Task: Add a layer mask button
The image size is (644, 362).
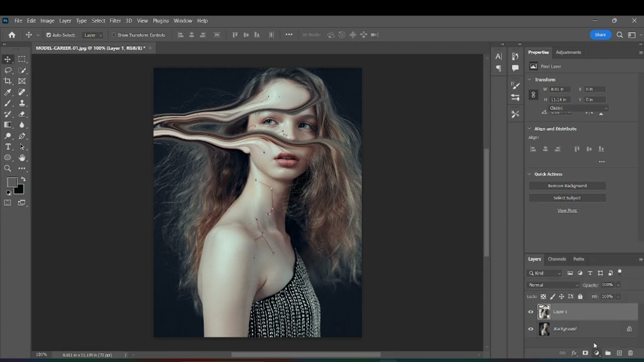Action: click(585, 353)
